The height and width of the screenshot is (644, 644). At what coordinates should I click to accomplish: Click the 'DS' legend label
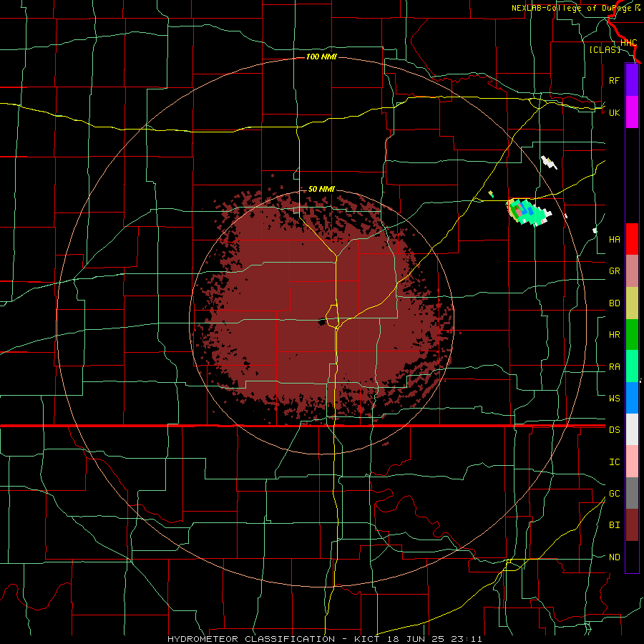(x=614, y=430)
